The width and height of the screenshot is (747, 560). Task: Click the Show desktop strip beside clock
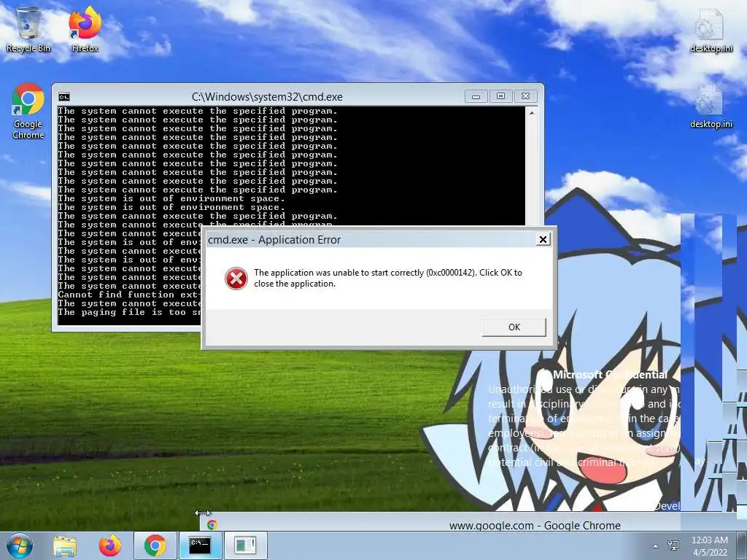coord(742,545)
